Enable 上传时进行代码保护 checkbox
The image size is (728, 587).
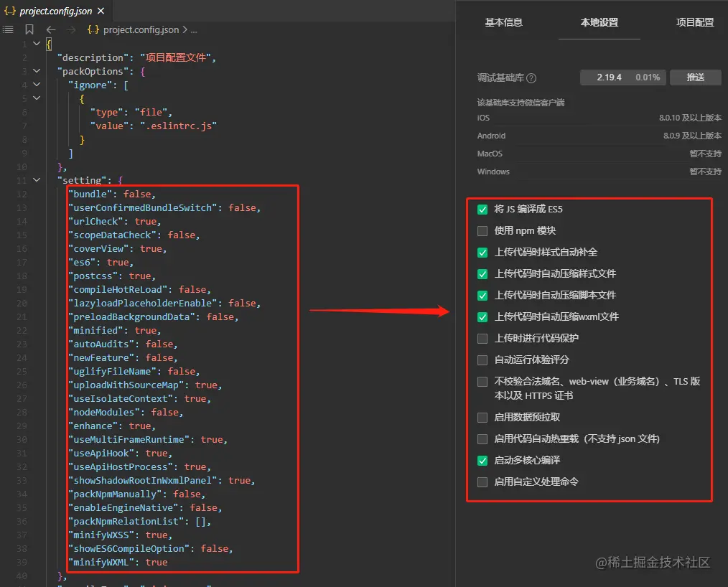482,338
